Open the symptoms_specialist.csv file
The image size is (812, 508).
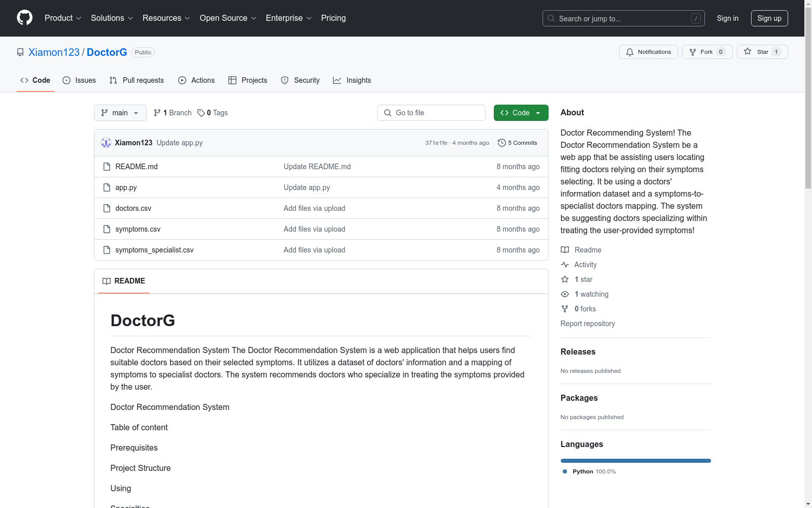154,250
